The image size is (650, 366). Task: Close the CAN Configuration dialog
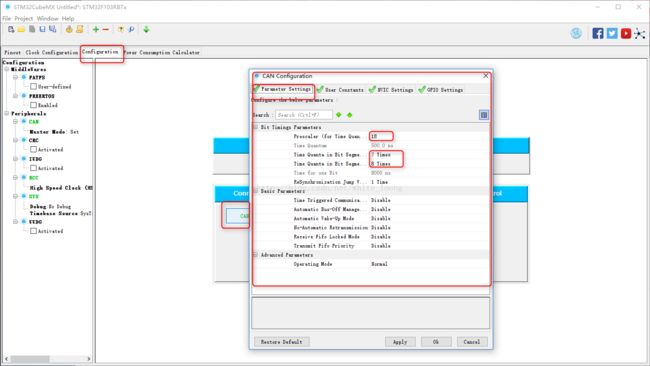tap(486, 76)
